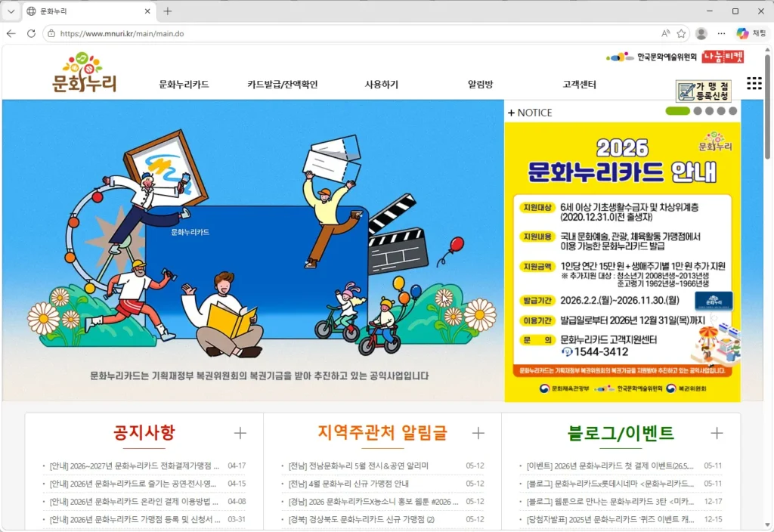The height and width of the screenshot is (532, 774).
Task: Expand 지역주관처 알림글 with plus icon
Action: [x=478, y=433]
